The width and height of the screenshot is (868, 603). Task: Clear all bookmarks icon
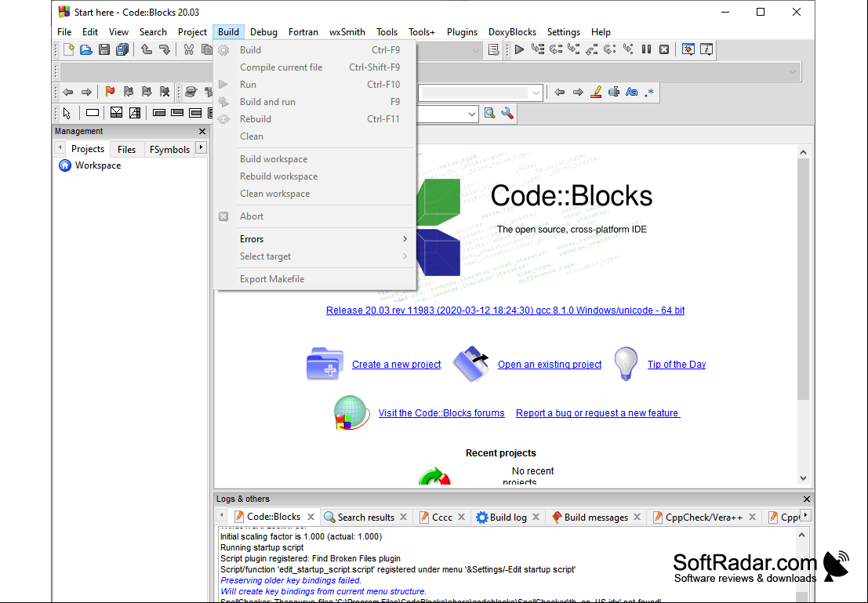(x=165, y=92)
